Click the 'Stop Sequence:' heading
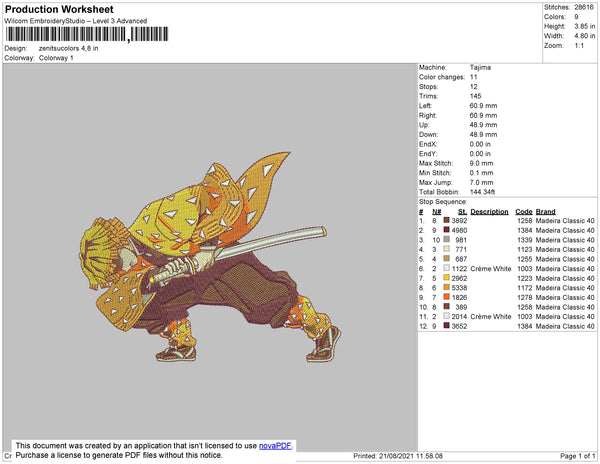 (x=443, y=202)
